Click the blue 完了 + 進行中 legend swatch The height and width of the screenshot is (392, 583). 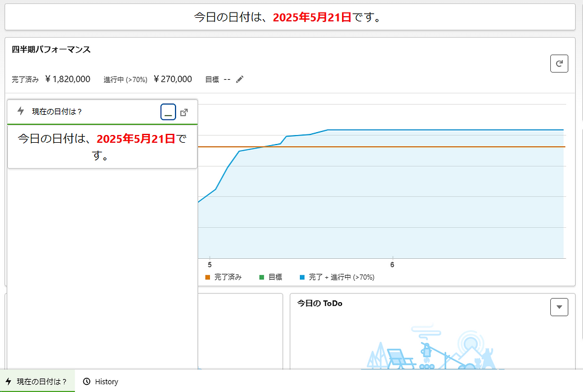pos(302,277)
